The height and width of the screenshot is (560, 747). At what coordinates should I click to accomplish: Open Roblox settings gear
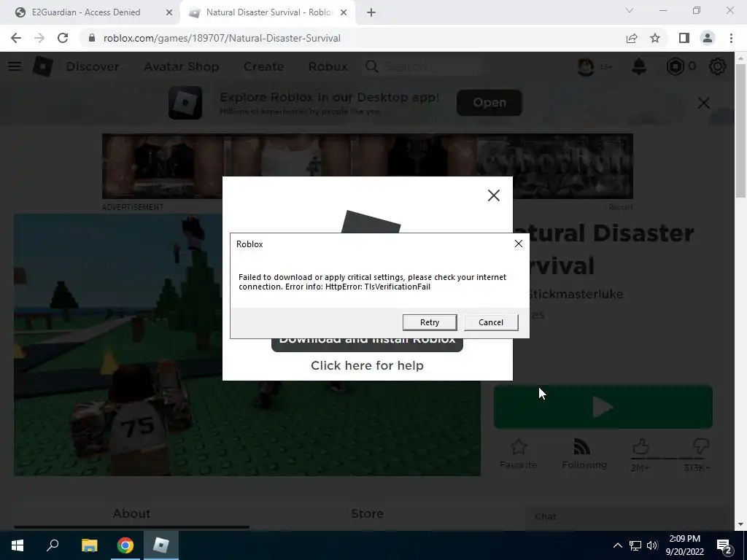click(x=718, y=66)
